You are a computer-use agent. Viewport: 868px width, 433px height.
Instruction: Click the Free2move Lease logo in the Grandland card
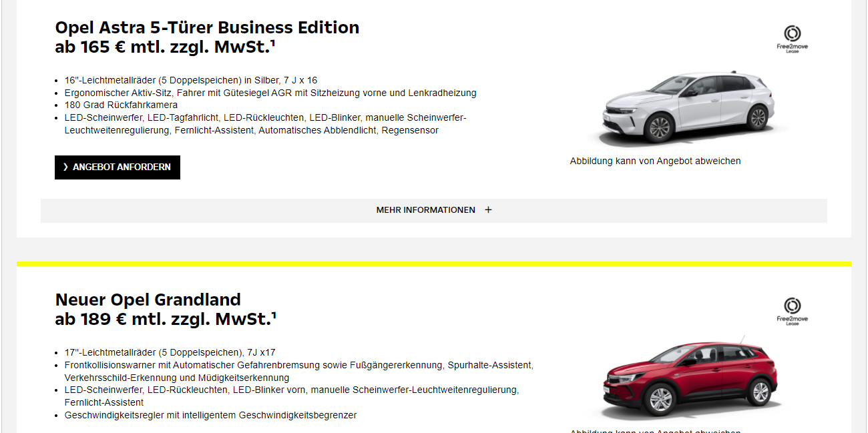(x=793, y=311)
